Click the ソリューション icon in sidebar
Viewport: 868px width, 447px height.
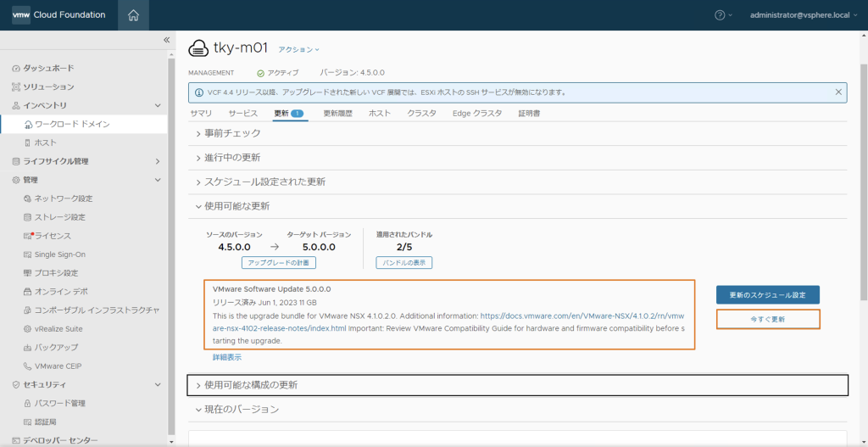coord(15,87)
